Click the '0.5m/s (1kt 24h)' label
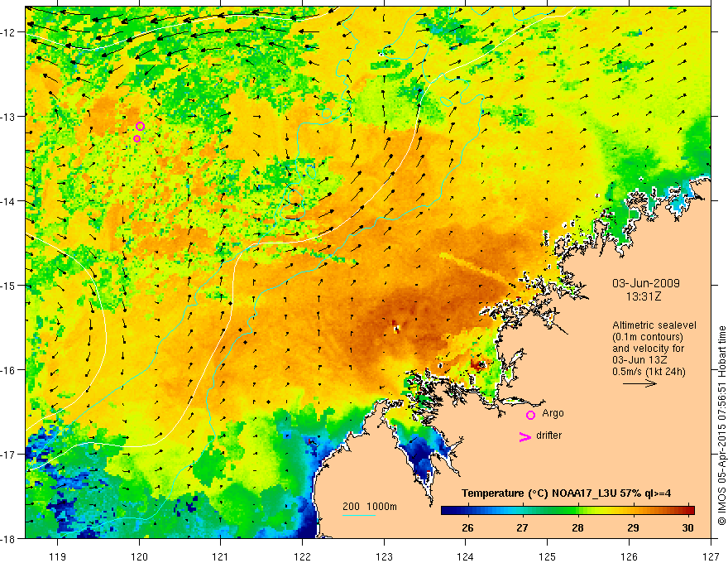Screen dimensions: 728x563 pos(649,372)
